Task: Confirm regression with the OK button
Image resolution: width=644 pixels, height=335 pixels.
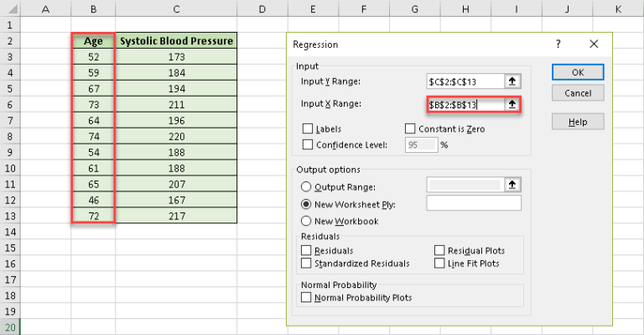Action: click(x=578, y=72)
